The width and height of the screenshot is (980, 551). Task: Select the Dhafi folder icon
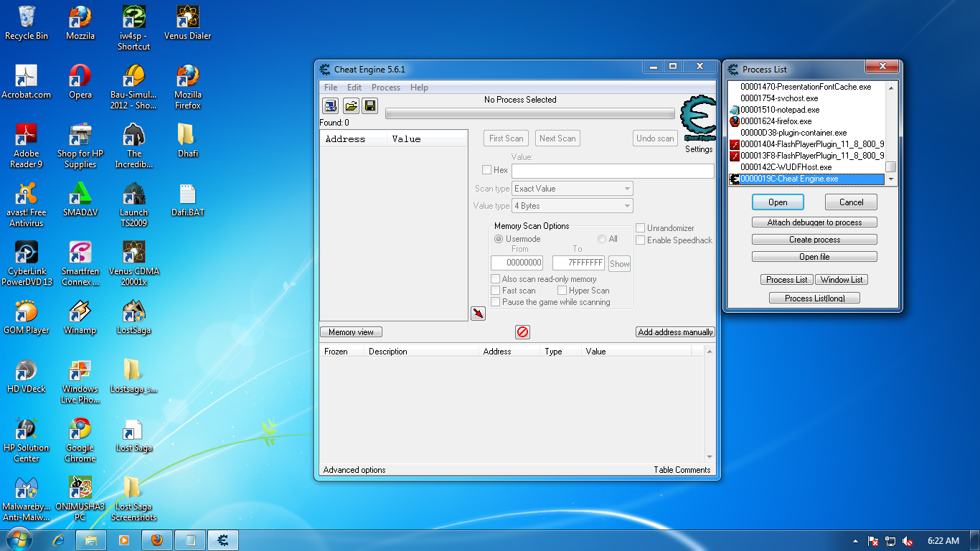187,141
